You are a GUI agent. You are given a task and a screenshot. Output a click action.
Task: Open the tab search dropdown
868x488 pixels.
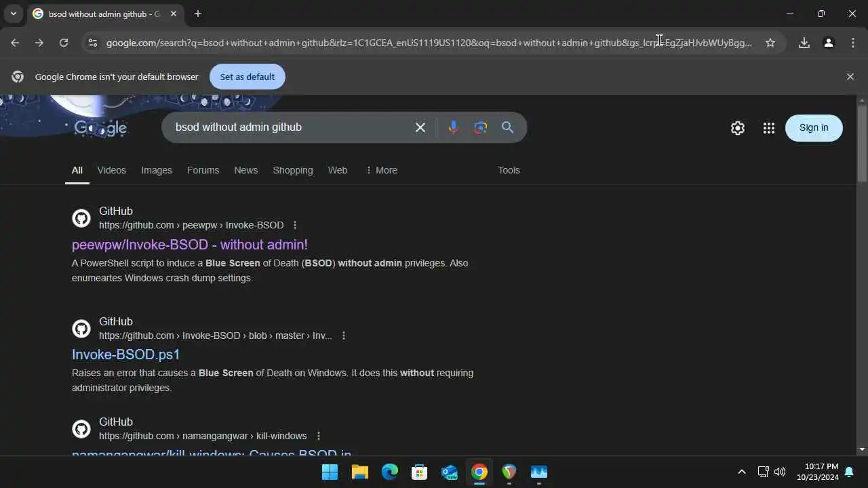pyautogui.click(x=13, y=14)
